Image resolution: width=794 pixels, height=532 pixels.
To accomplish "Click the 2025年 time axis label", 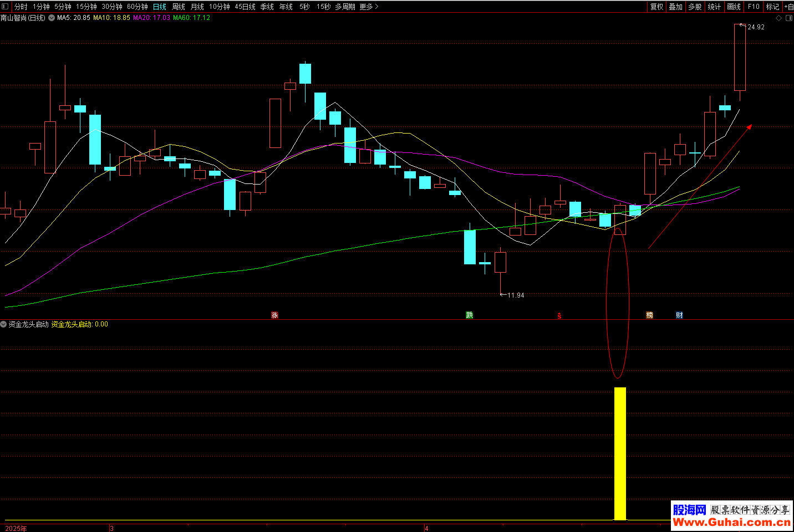I will click(x=16, y=528).
